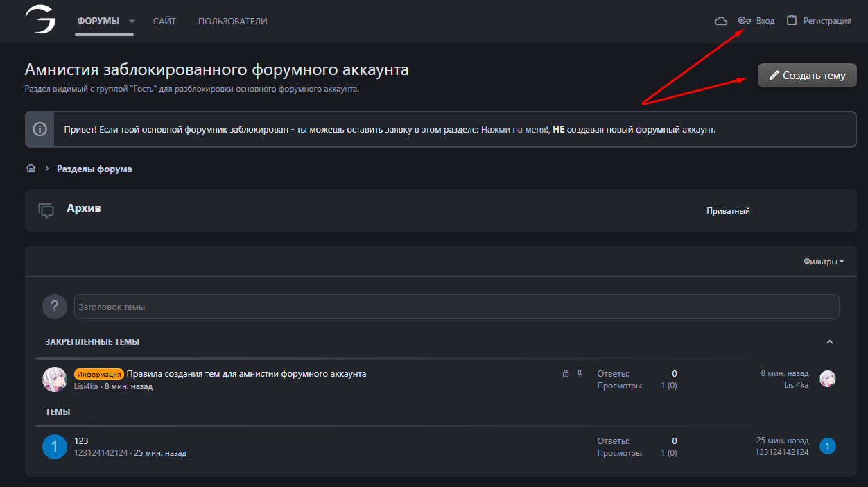Click the Вход login link
The image size is (868, 487).
click(757, 21)
